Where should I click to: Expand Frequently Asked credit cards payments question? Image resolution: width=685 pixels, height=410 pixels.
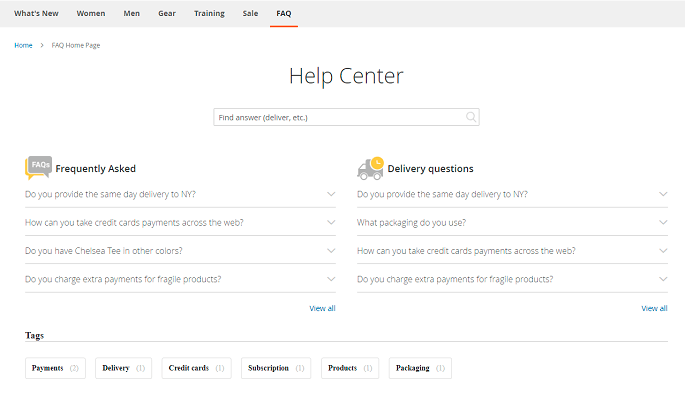pyautogui.click(x=180, y=223)
